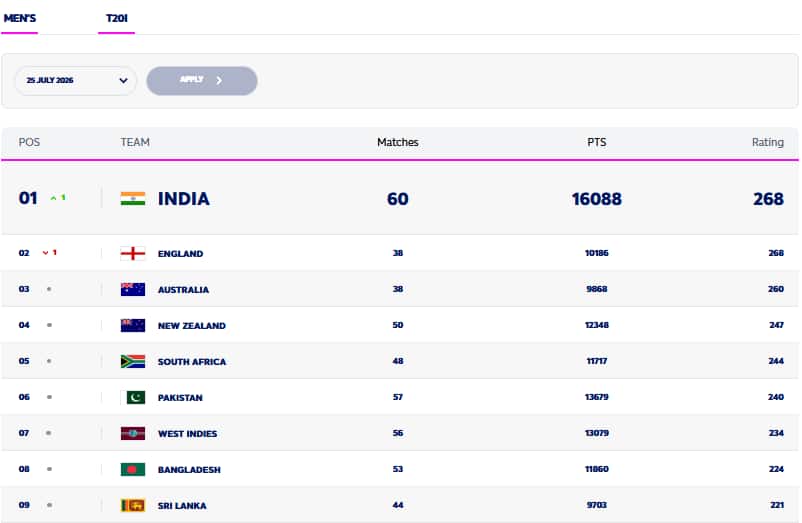Click the West Indies flag icon

(133, 434)
